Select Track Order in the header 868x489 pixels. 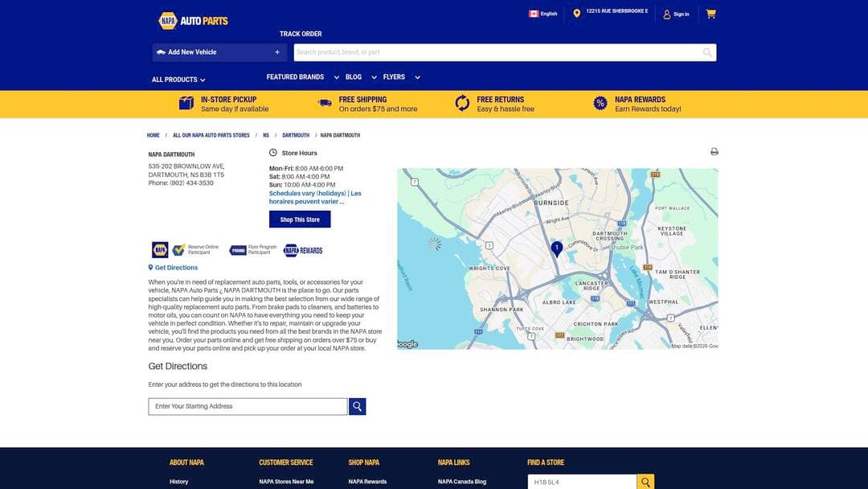tap(301, 32)
